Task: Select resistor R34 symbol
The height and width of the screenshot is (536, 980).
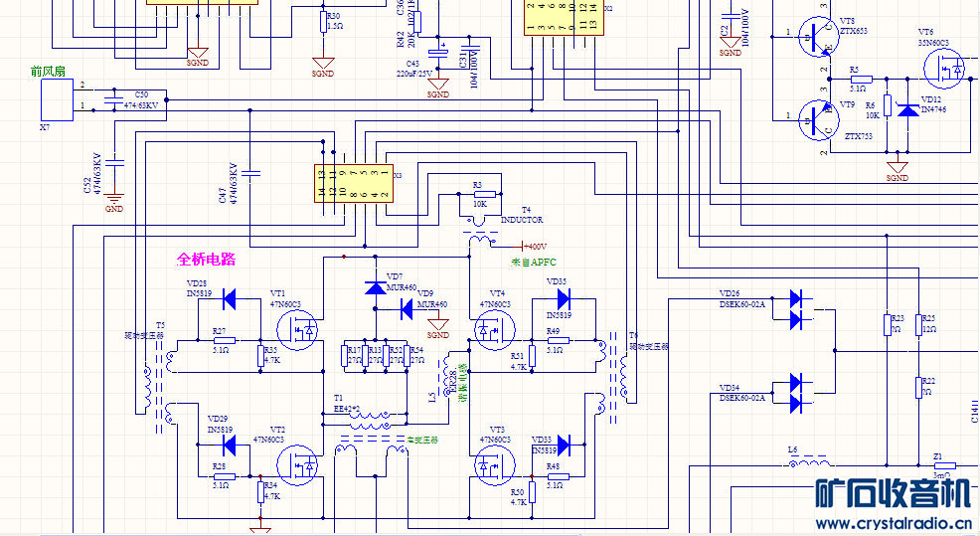Action: (260, 492)
